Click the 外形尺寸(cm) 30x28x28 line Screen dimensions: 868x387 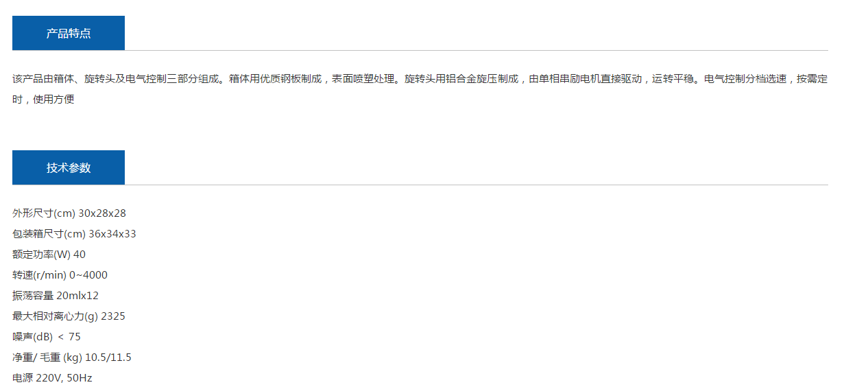[69, 213]
